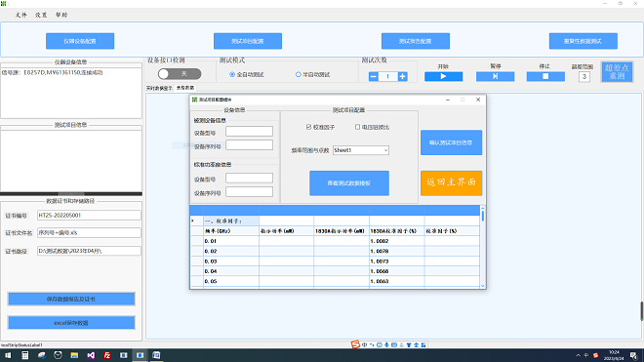Click the orange 返回主界面 button
This screenshot has width=644, height=362.
tap(451, 182)
